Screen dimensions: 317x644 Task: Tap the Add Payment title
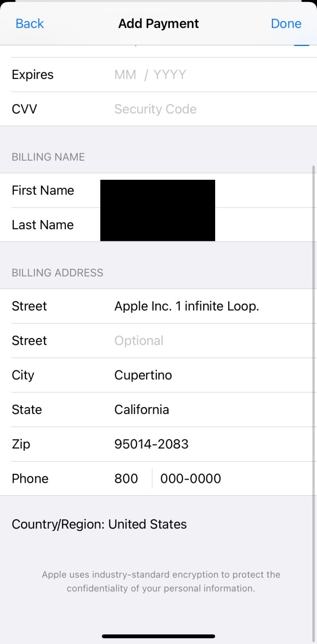[x=158, y=24]
